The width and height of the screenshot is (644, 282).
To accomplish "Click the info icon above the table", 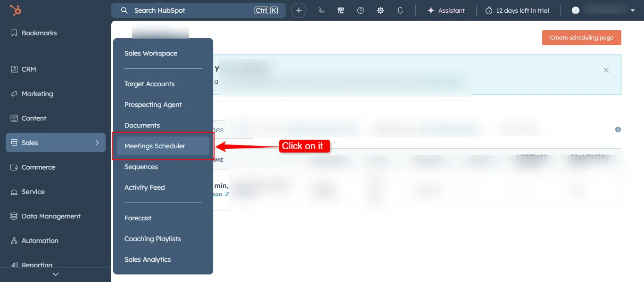I will click(x=618, y=129).
